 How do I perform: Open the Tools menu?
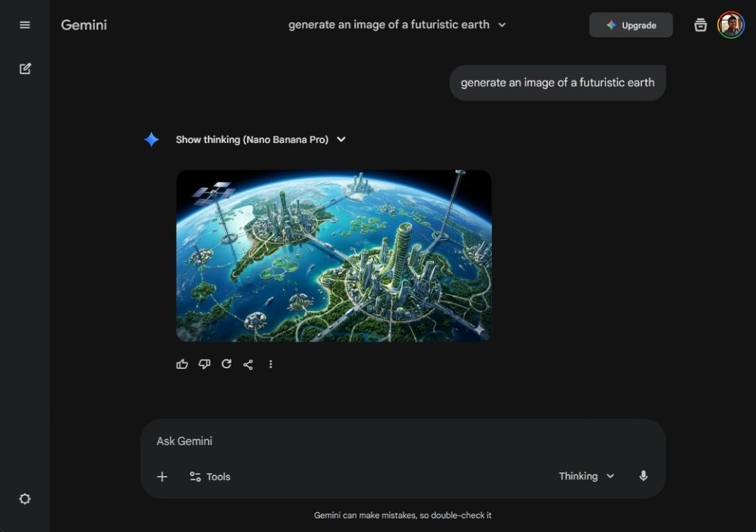tap(210, 477)
